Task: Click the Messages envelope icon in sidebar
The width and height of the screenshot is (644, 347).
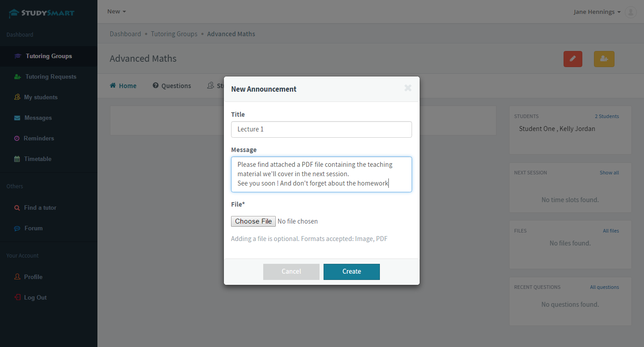Action: click(x=17, y=118)
